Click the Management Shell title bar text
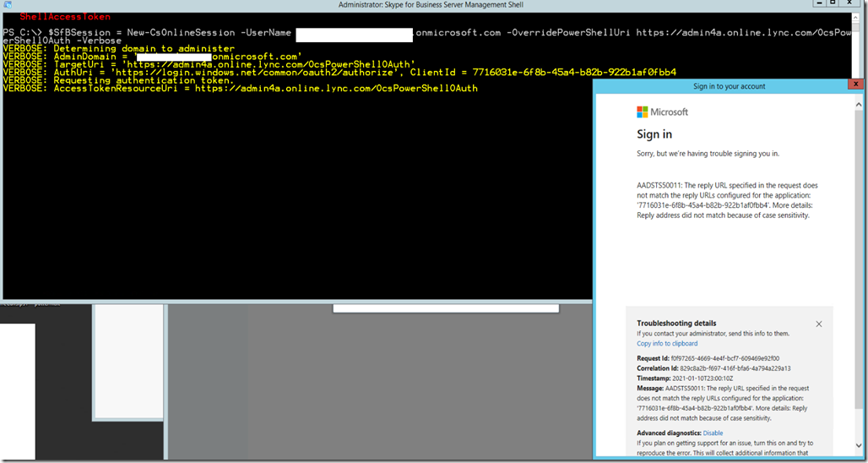Image resolution: width=868 pixels, height=463 pixels. 431,5
